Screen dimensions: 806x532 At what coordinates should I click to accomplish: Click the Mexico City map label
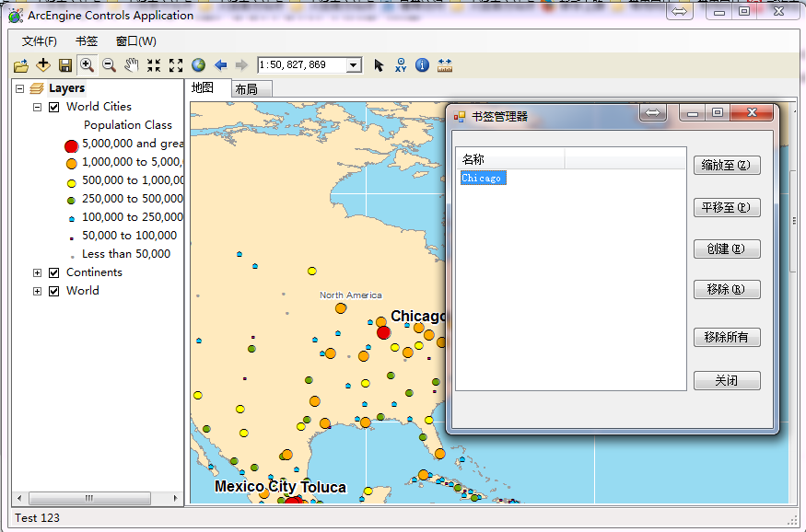click(x=255, y=487)
